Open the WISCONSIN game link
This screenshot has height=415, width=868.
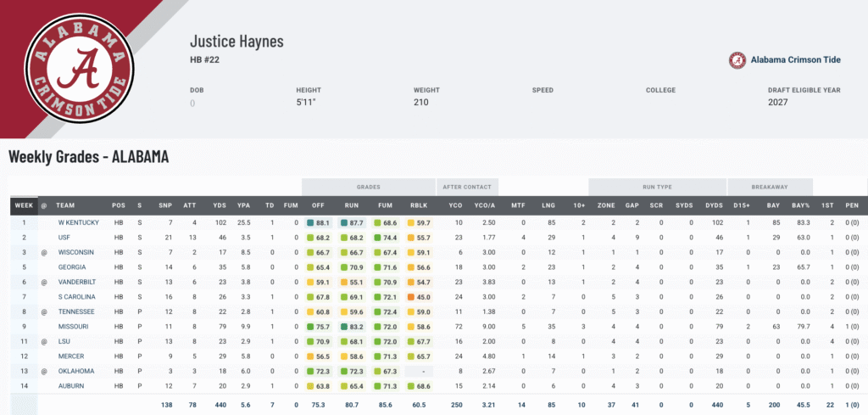point(75,252)
